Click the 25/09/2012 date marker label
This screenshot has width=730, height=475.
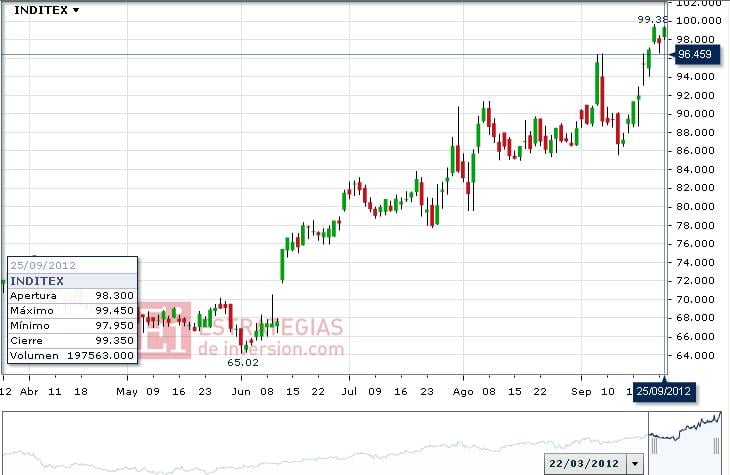coord(663,391)
